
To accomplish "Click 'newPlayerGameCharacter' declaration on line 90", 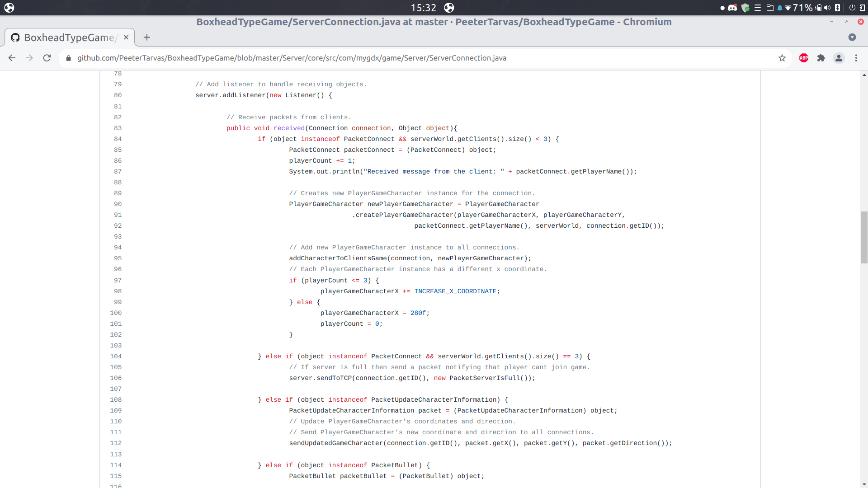I will (410, 204).
